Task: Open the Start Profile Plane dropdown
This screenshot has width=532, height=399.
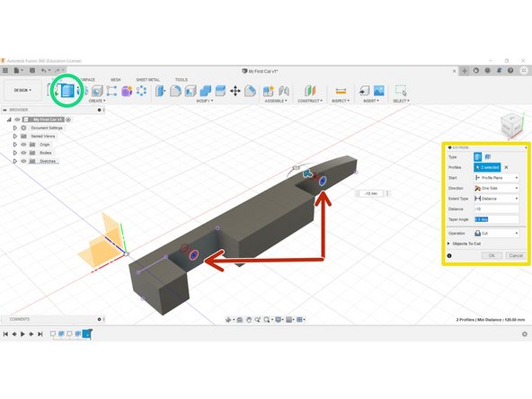Action: (x=496, y=178)
